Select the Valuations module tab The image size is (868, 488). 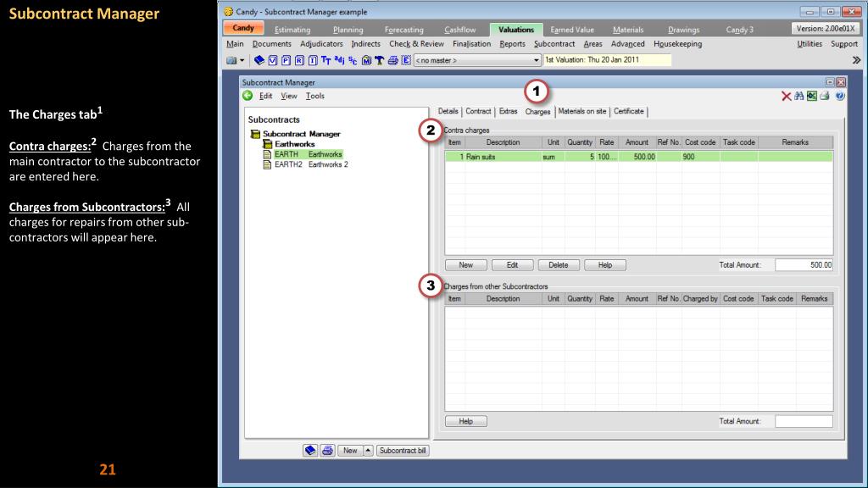click(x=516, y=30)
